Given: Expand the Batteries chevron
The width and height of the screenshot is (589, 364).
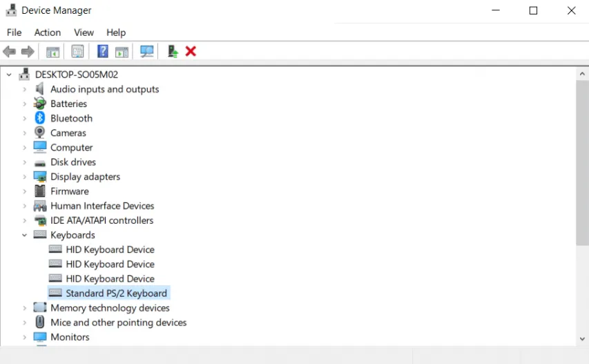Looking at the screenshot, I should 24,104.
